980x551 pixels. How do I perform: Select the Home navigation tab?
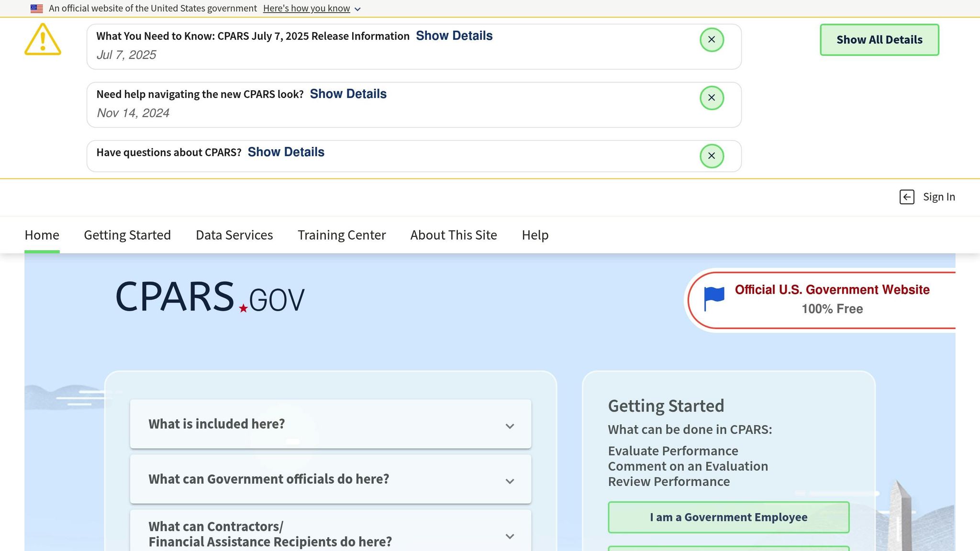coord(42,235)
